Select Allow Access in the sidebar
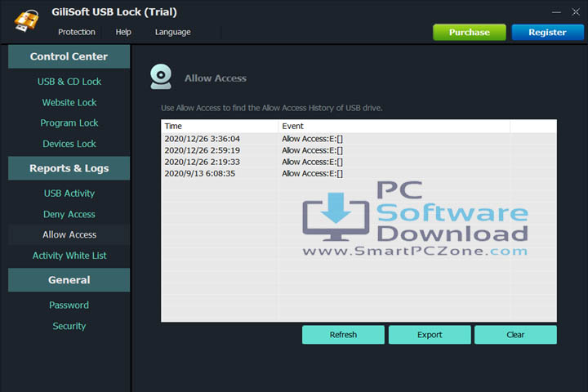The width and height of the screenshot is (588, 392). 69,235
